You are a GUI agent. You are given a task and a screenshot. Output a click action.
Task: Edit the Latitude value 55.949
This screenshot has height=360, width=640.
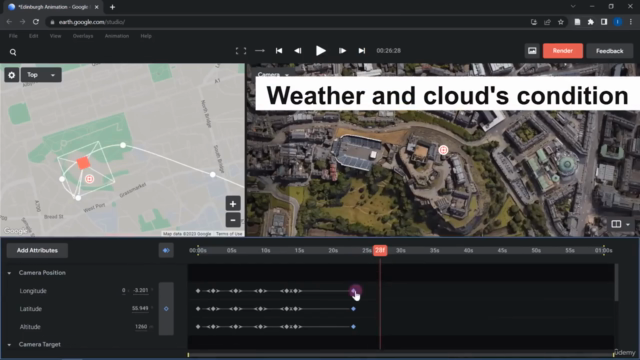pos(140,309)
